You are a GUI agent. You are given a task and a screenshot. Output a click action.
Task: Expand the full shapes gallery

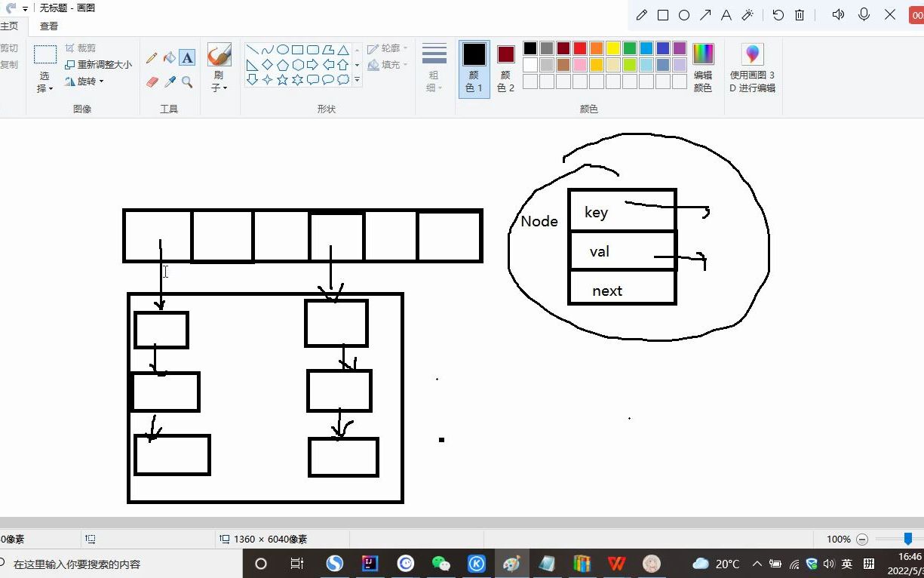pos(357,79)
